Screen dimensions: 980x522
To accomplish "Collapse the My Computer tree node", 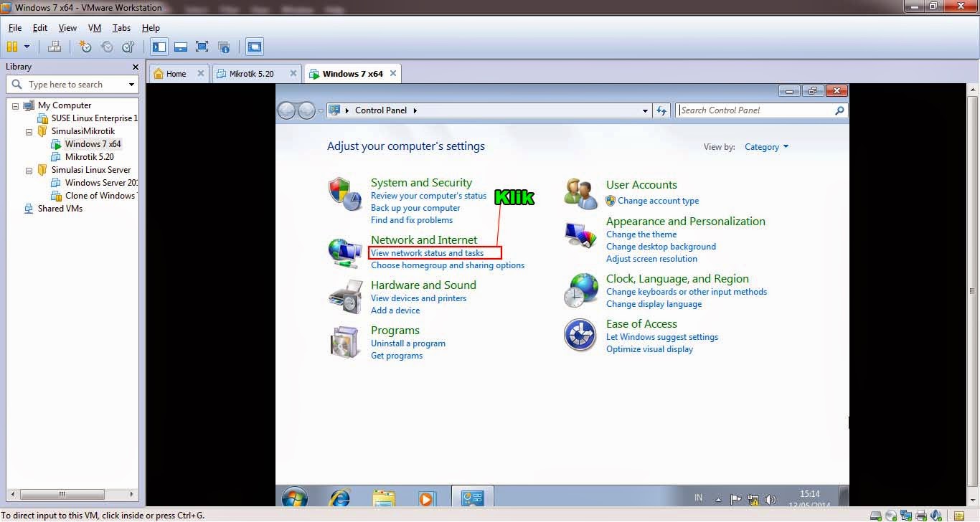I will (x=16, y=105).
